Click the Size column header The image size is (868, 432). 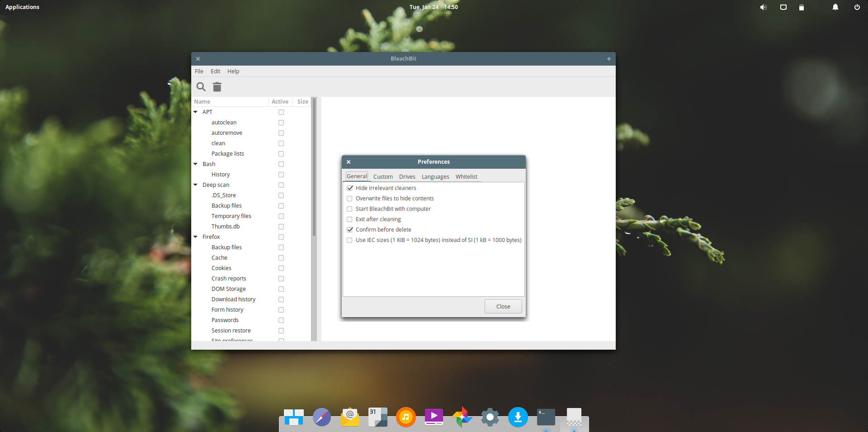302,102
